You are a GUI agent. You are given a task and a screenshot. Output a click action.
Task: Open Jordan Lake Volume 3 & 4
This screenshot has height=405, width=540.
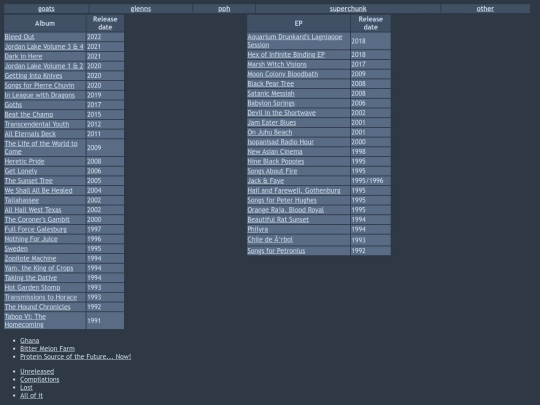point(44,46)
